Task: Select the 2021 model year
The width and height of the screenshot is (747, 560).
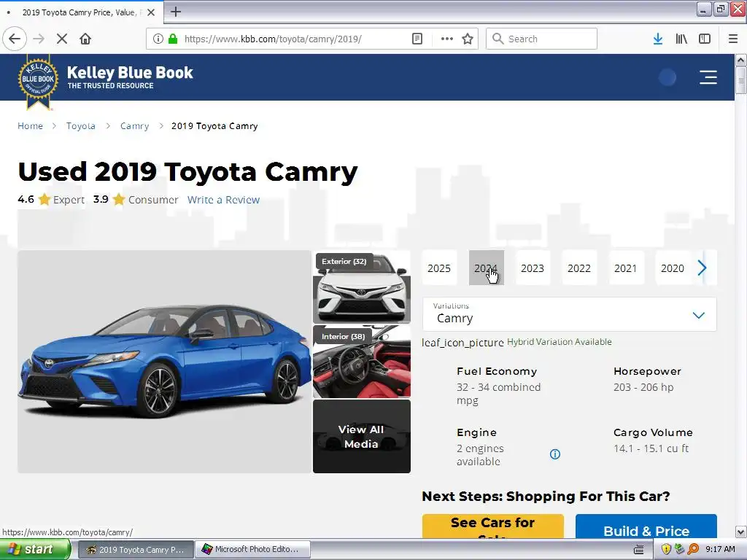Action: click(x=625, y=268)
